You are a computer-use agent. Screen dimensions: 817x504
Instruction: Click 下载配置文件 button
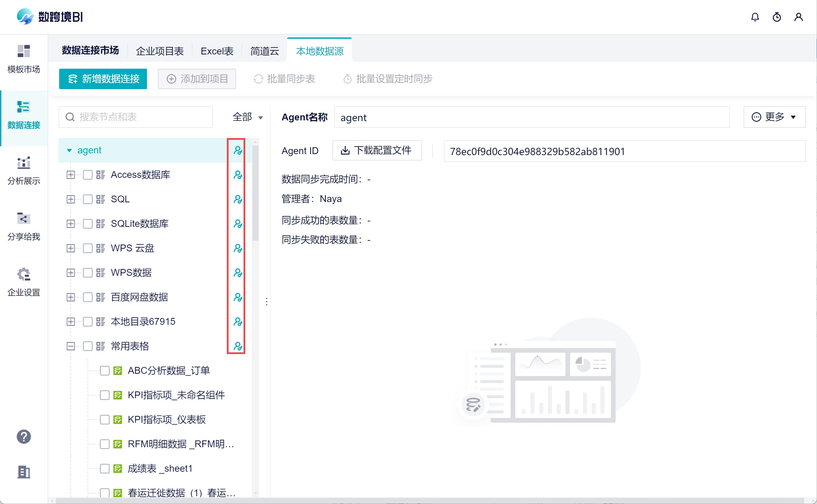click(x=377, y=150)
